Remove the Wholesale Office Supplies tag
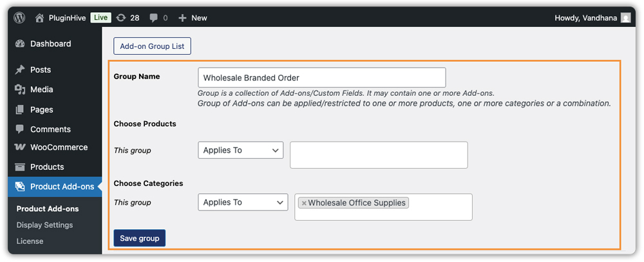 pyautogui.click(x=304, y=203)
